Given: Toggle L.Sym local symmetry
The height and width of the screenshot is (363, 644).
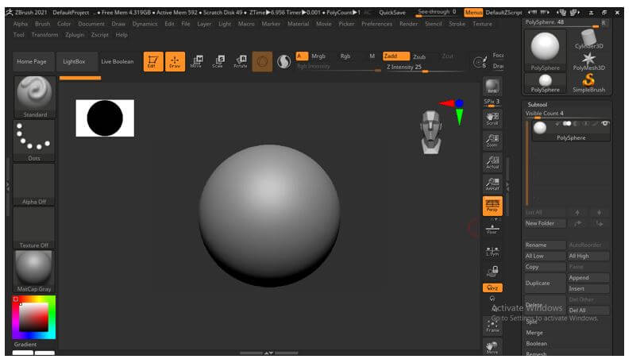Looking at the screenshot, I should (x=492, y=251).
